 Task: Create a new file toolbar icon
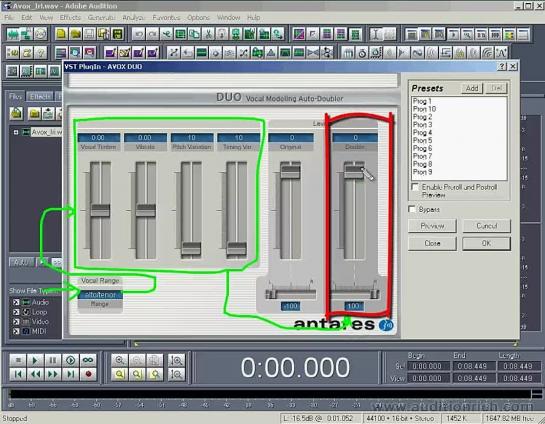pyautogui.click(x=61, y=34)
